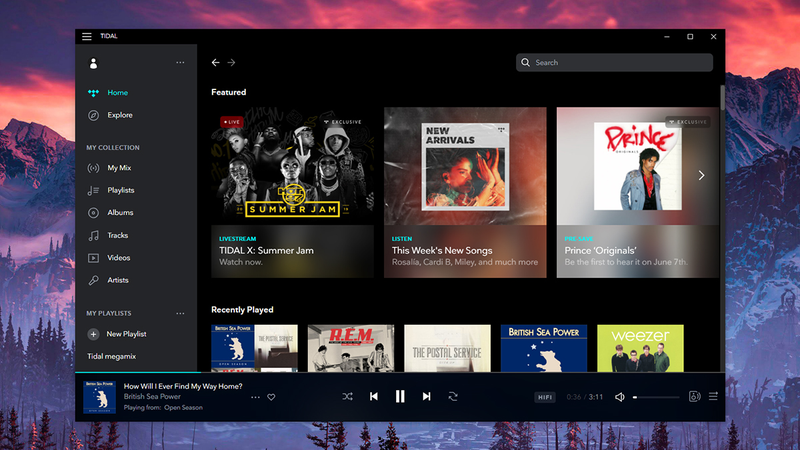Go to Home in sidebar
800x450 pixels.
pos(117,92)
